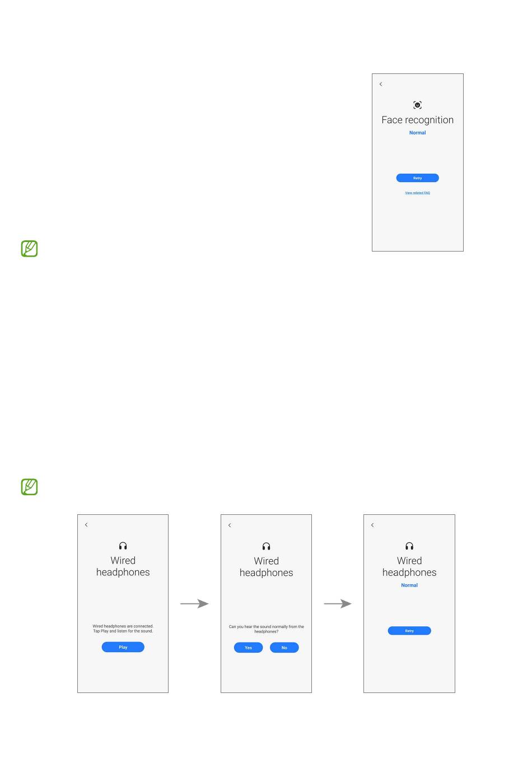This screenshot has width=532, height=772.
Task: Tap the Play button for headphones test
Action: pyautogui.click(x=123, y=647)
